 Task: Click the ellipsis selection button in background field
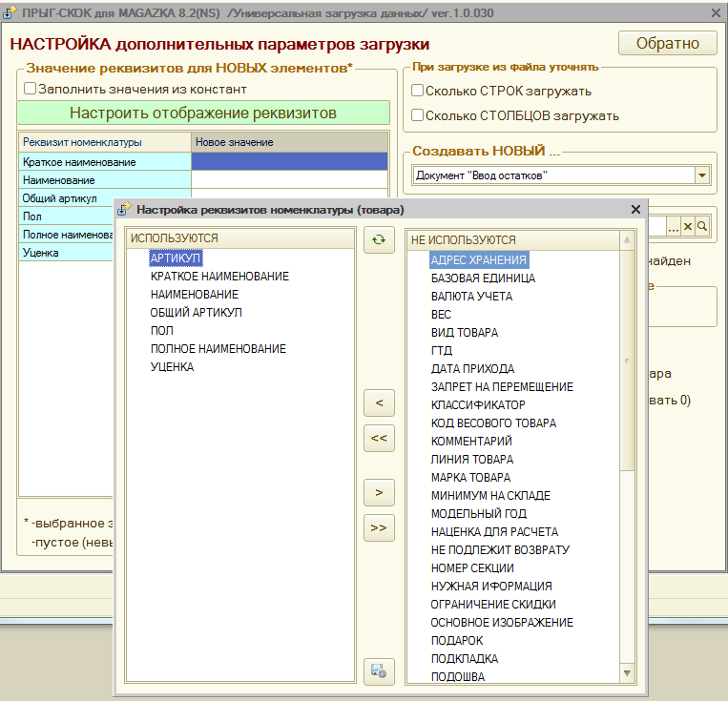click(674, 226)
